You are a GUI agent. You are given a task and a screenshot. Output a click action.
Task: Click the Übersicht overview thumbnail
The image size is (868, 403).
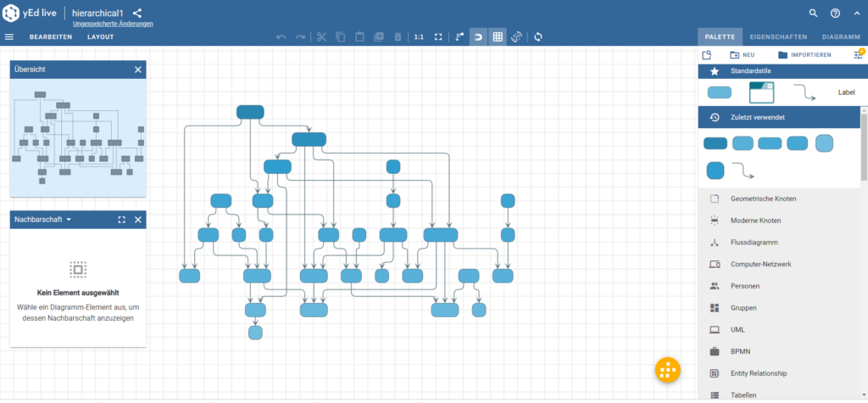point(78,137)
